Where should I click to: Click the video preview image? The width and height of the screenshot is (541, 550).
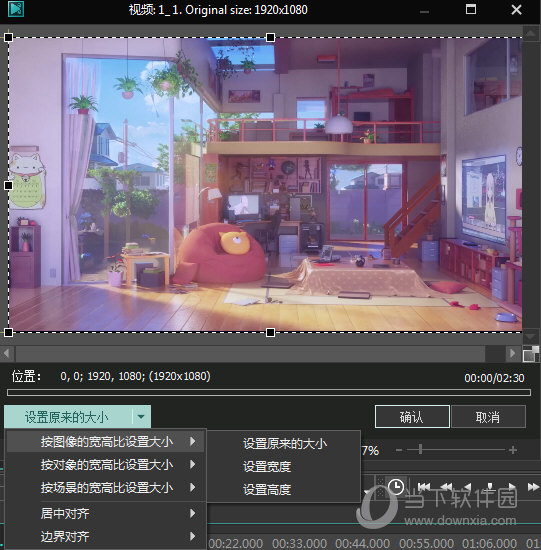pyautogui.click(x=265, y=185)
